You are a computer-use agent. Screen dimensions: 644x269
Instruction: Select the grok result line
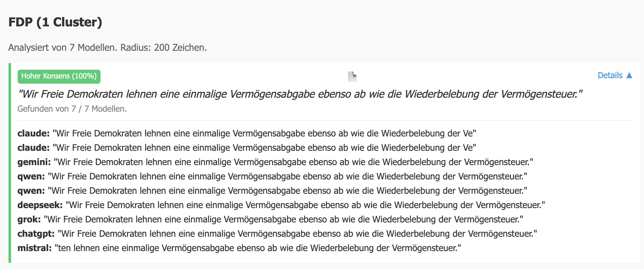tap(270, 219)
